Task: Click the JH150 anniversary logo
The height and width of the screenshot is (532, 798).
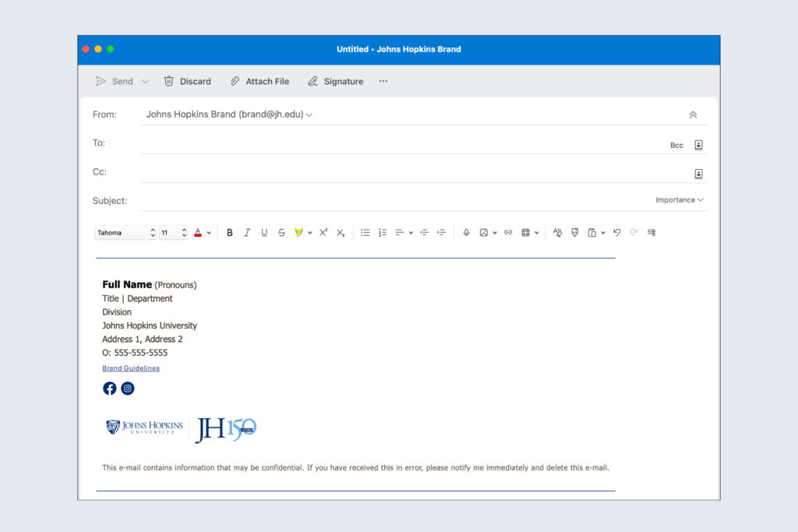Action: [226, 430]
